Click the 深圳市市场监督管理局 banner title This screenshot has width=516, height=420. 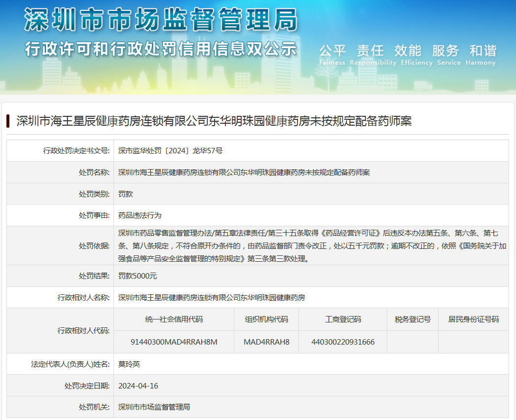(161, 20)
